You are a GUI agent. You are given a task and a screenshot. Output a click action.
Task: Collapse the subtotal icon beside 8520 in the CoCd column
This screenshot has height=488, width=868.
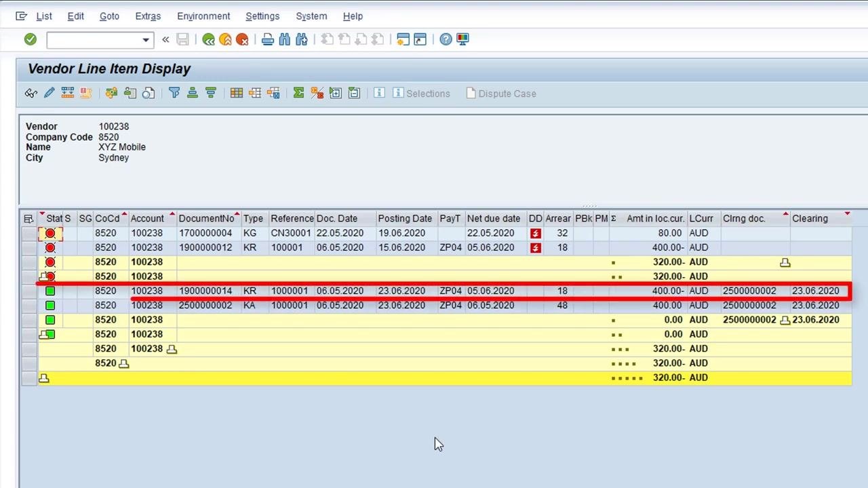[x=123, y=363]
